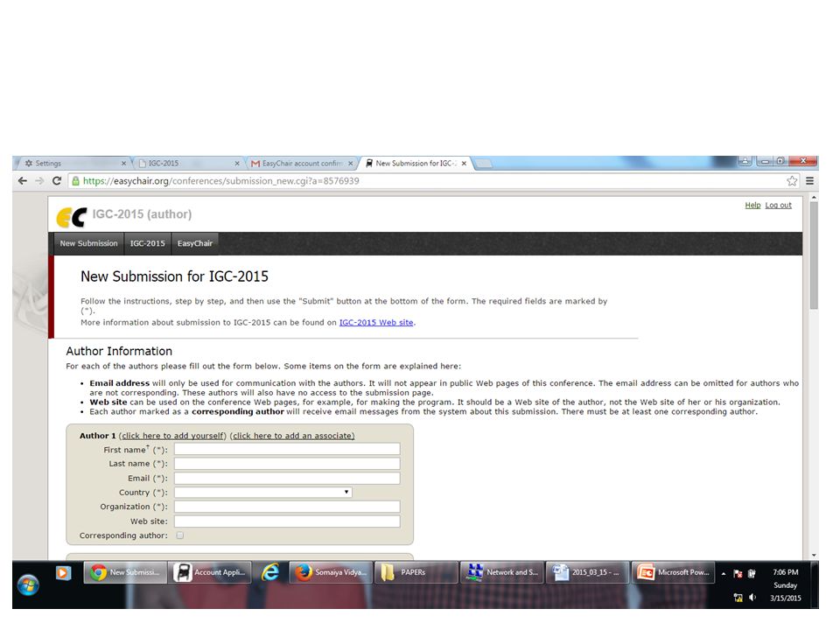Click the IGC-2015 (author) title text
840x630 pixels.
click(x=142, y=214)
